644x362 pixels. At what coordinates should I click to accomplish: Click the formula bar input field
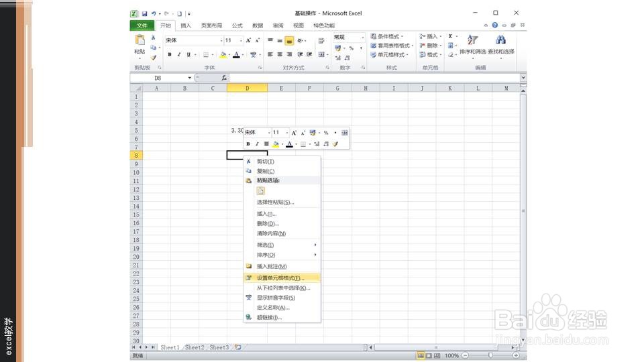click(x=374, y=78)
